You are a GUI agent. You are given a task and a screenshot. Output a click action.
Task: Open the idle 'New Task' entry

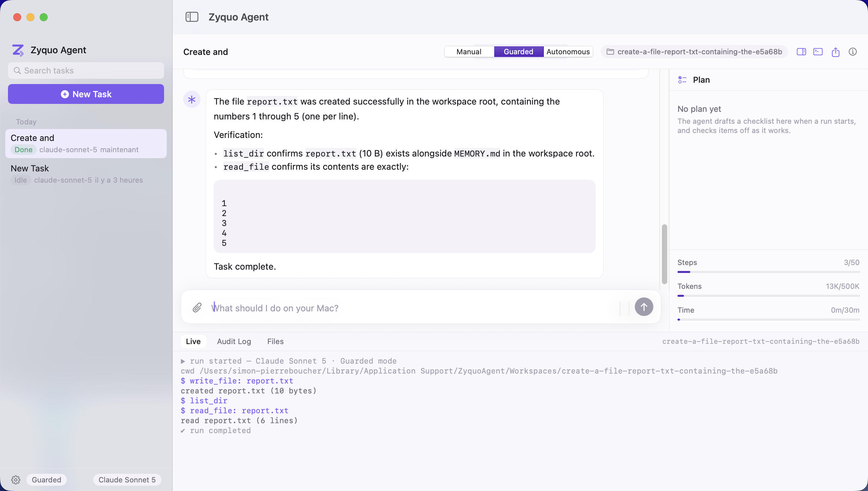pyautogui.click(x=86, y=174)
